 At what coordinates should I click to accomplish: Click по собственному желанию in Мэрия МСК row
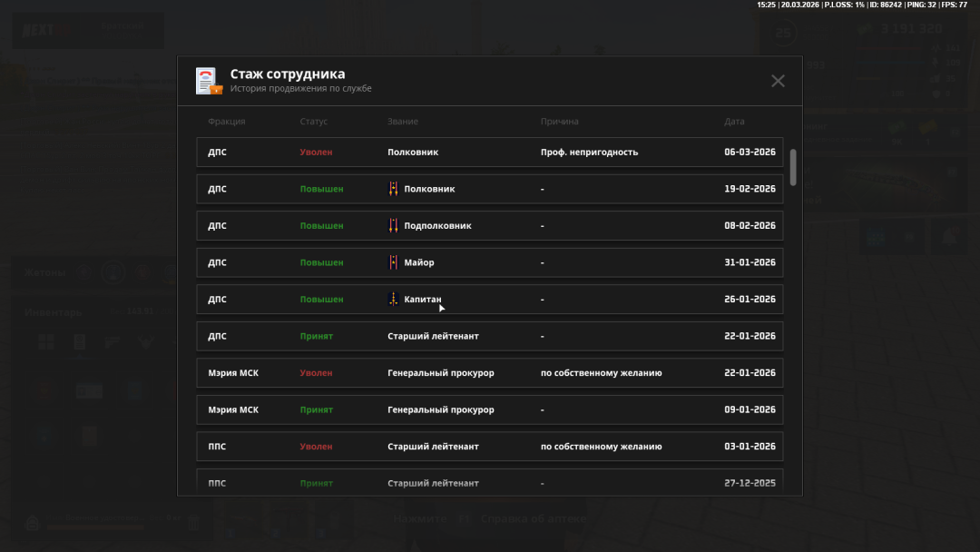click(601, 373)
